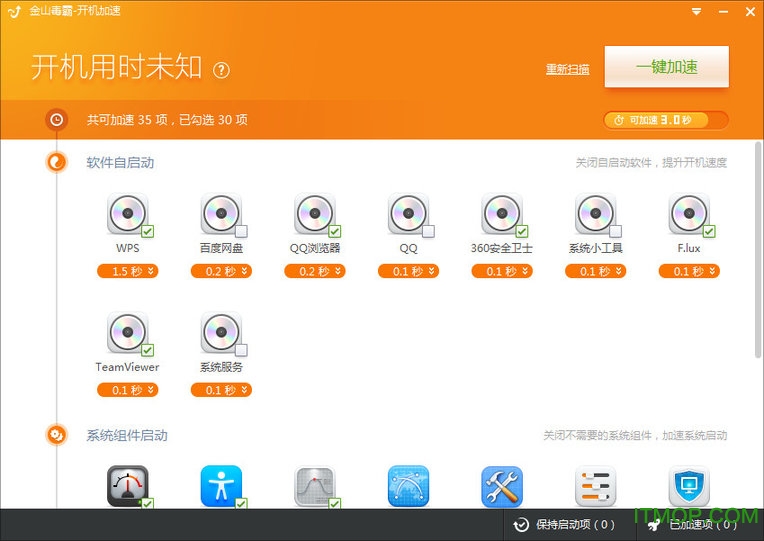Open 已加速项 ( 0 ) list
Viewport: 764px width, 541px height.
pos(693,525)
